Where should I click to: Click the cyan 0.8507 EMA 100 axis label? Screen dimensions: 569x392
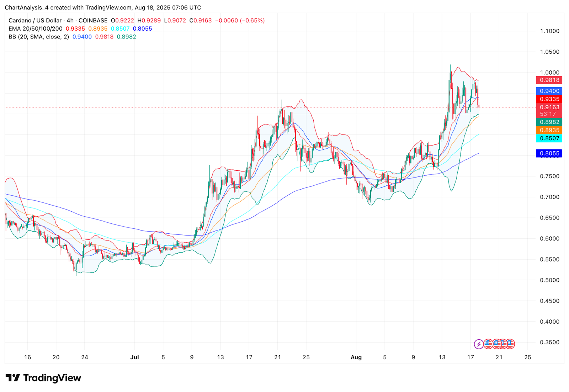(549, 138)
